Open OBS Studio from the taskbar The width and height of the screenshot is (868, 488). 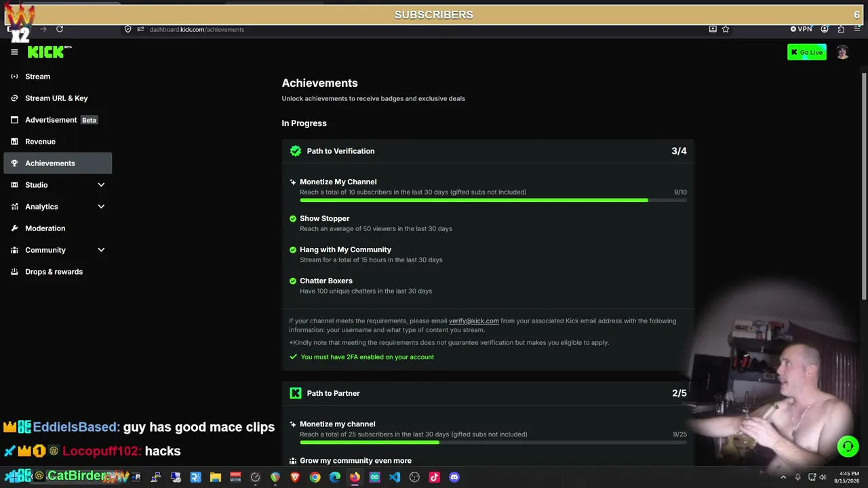pyautogui.click(x=414, y=477)
